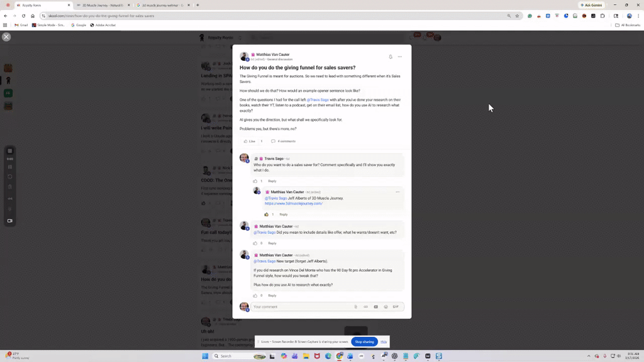Open the browser extensions puzzle icon

pyautogui.click(x=602, y=16)
